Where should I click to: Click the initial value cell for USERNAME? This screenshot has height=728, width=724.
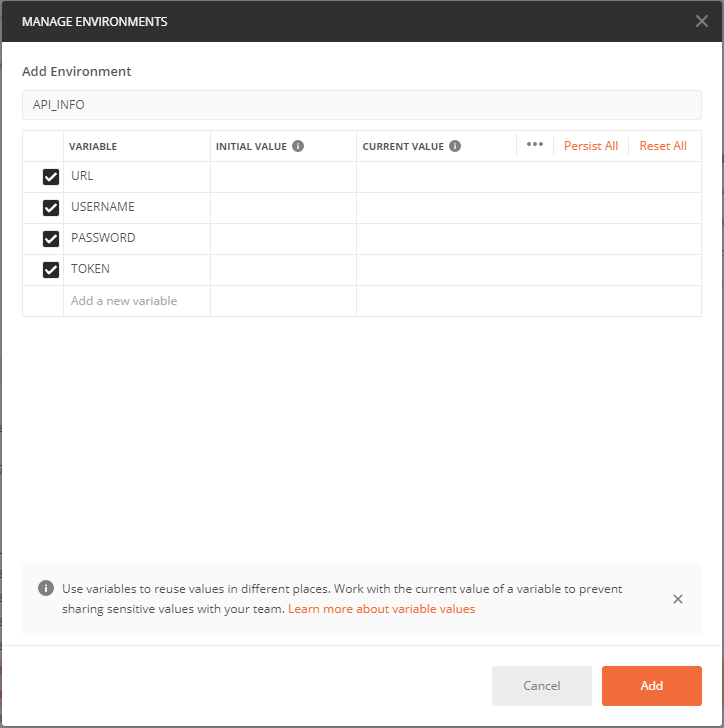(x=283, y=208)
